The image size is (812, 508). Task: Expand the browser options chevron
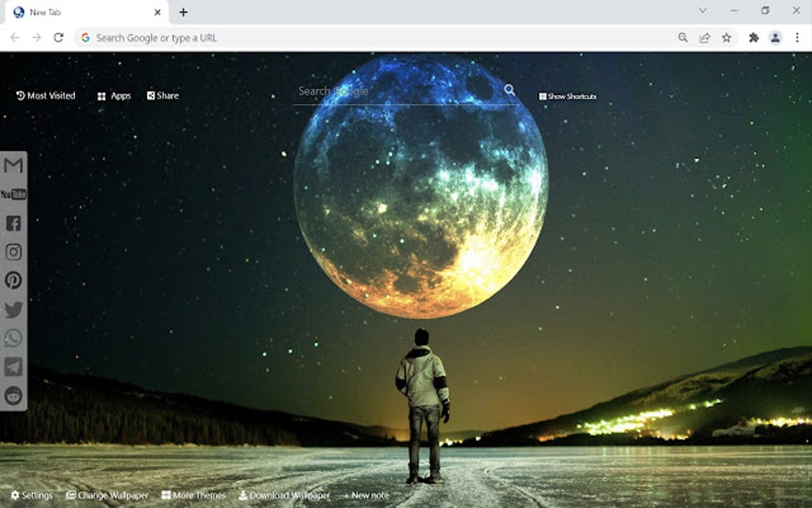click(701, 11)
